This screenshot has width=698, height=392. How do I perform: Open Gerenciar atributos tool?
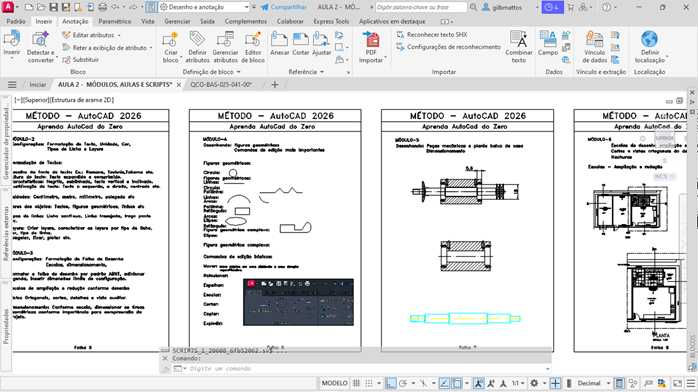pos(225,47)
